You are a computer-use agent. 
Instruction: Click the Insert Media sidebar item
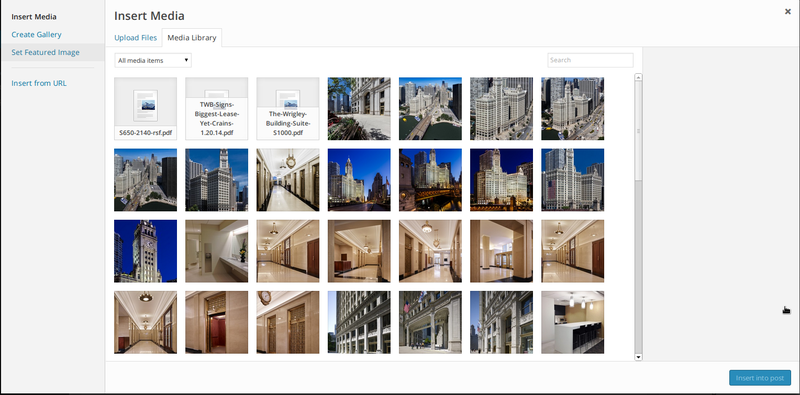[34, 17]
